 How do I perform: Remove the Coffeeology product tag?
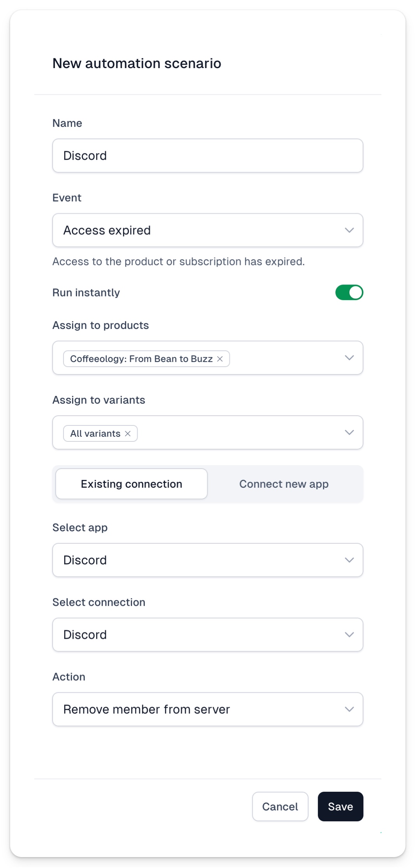[x=220, y=359]
